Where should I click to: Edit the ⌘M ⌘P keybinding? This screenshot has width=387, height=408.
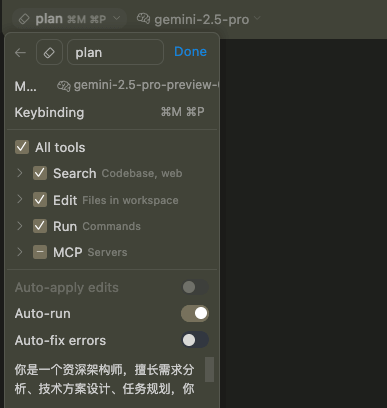coord(183,112)
